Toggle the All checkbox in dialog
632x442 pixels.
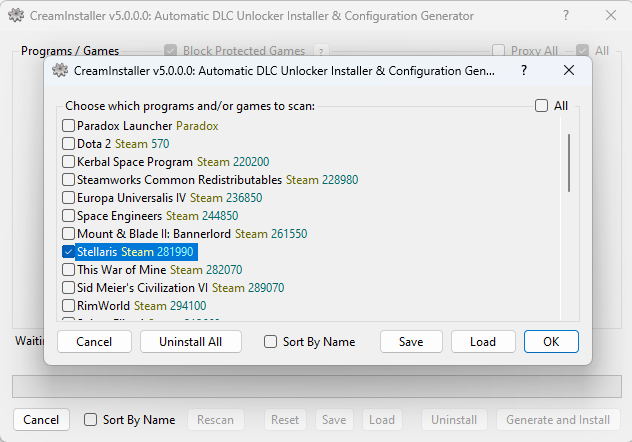click(541, 106)
